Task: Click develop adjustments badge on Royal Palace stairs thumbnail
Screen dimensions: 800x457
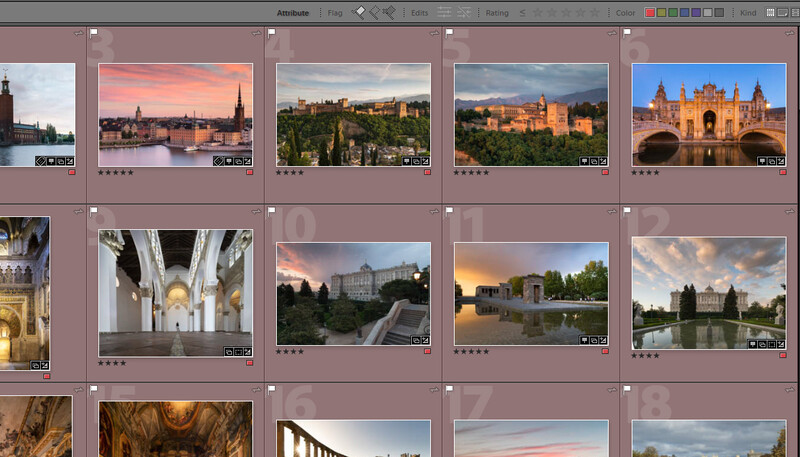Action: pyautogui.click(x=425, y=340)
